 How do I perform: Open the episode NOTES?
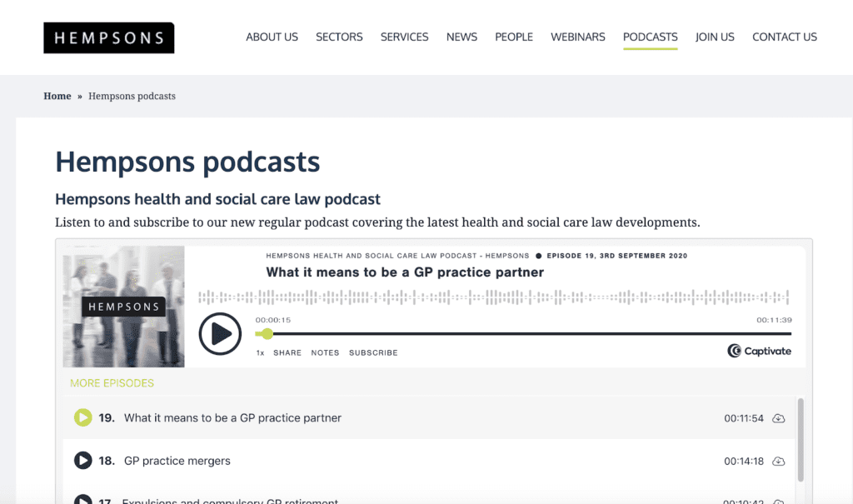point(326,352)
